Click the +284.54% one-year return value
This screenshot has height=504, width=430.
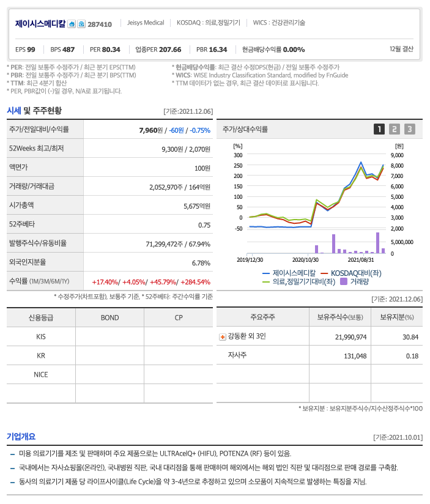(x=195, y=282)
